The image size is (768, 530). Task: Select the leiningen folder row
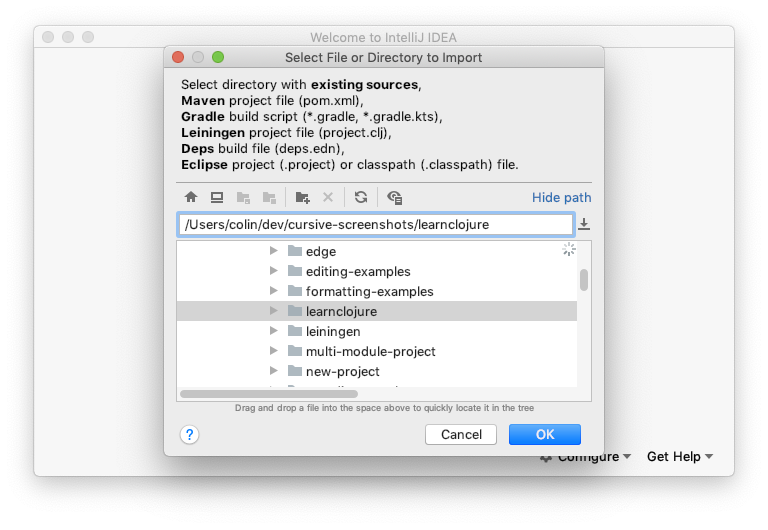click(377, 332)
